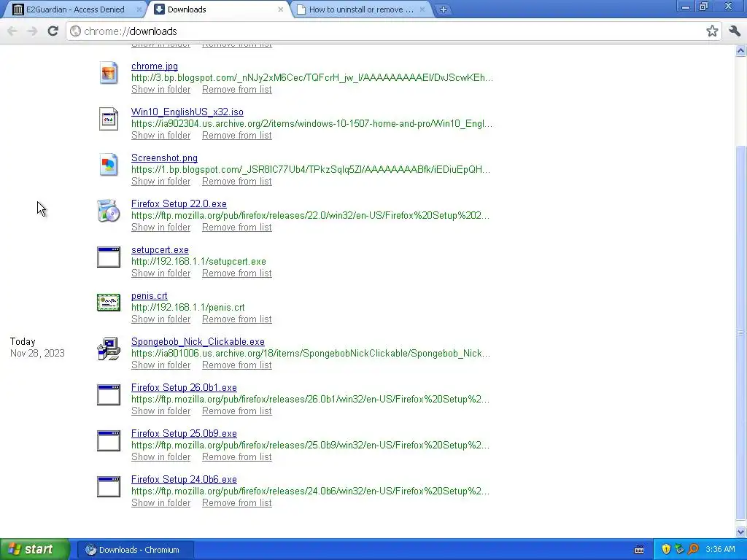747x560 pixels.
Task: Click the Firefox Setup 22.0.exe installer icon
Action: [x=109, y=211]
